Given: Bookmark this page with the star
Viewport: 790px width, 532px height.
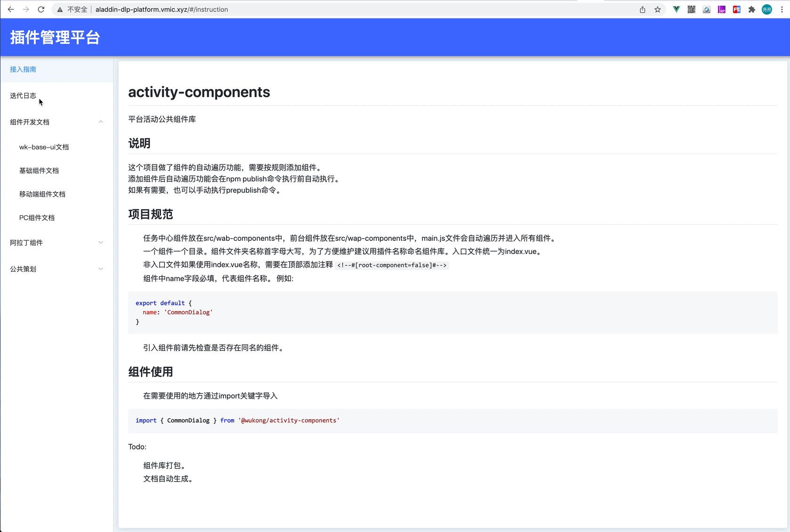Looking at the screenshot, I should 658,9.
